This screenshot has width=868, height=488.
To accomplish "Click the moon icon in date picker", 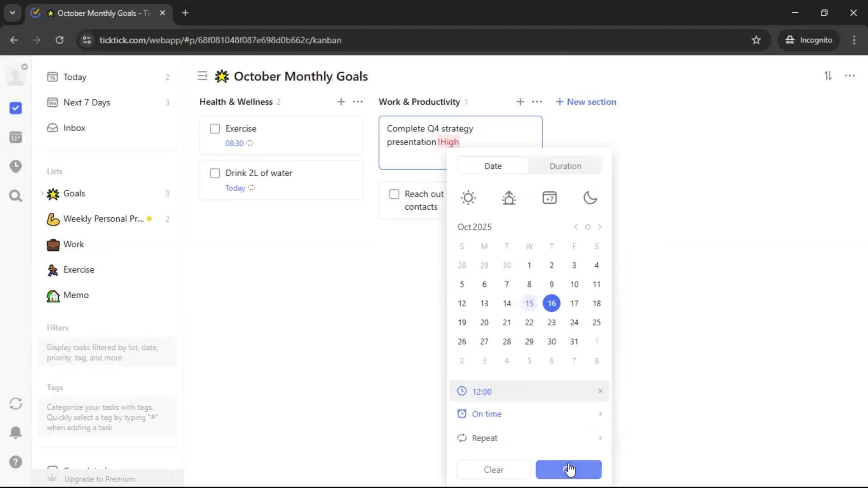I will coord(590,198).
